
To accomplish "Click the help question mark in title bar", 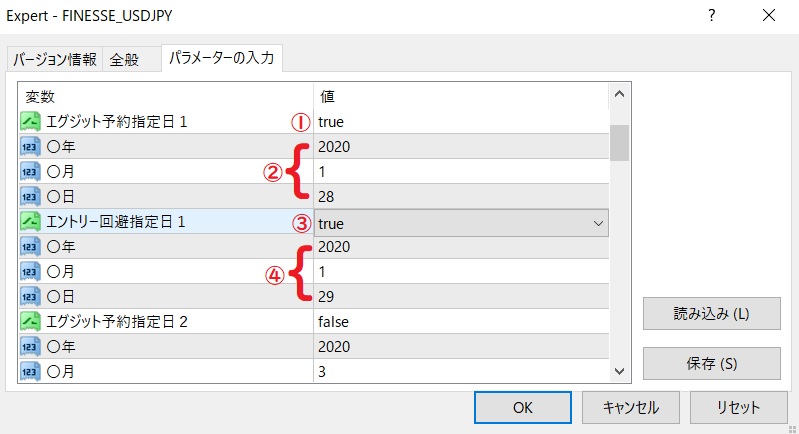I will [712, 16].
